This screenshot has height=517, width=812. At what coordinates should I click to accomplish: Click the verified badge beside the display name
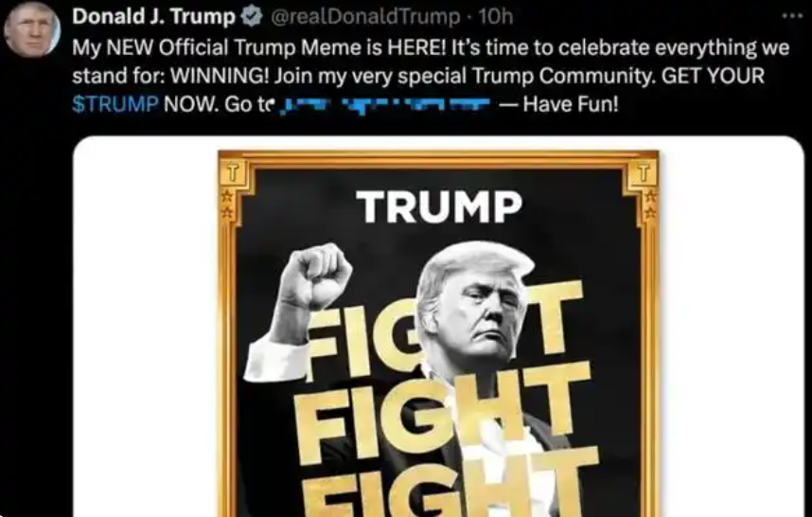pyautogui.click(x=252, y=17)
